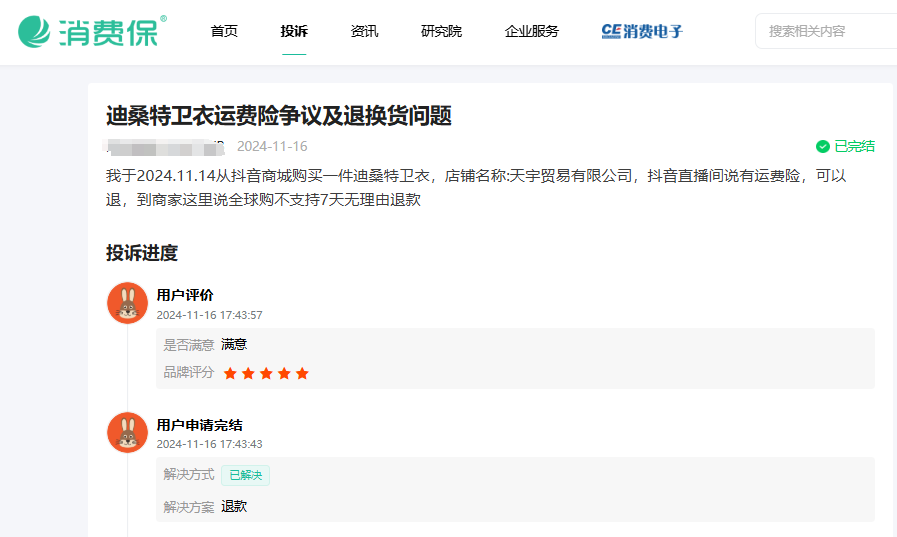897x537 pixels.
Task: Click the first 品牌评分 star
Action: [230, 373]
